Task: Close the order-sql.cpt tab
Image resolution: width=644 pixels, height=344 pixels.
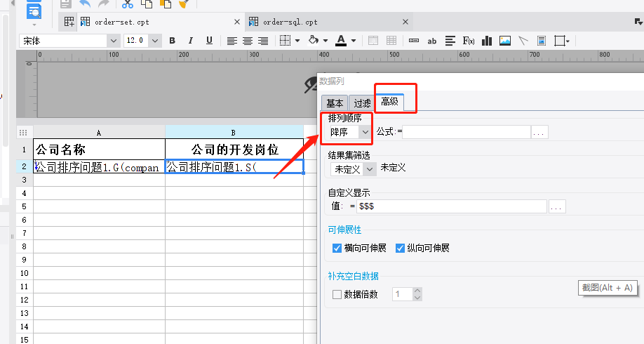Action: point(405,22)
